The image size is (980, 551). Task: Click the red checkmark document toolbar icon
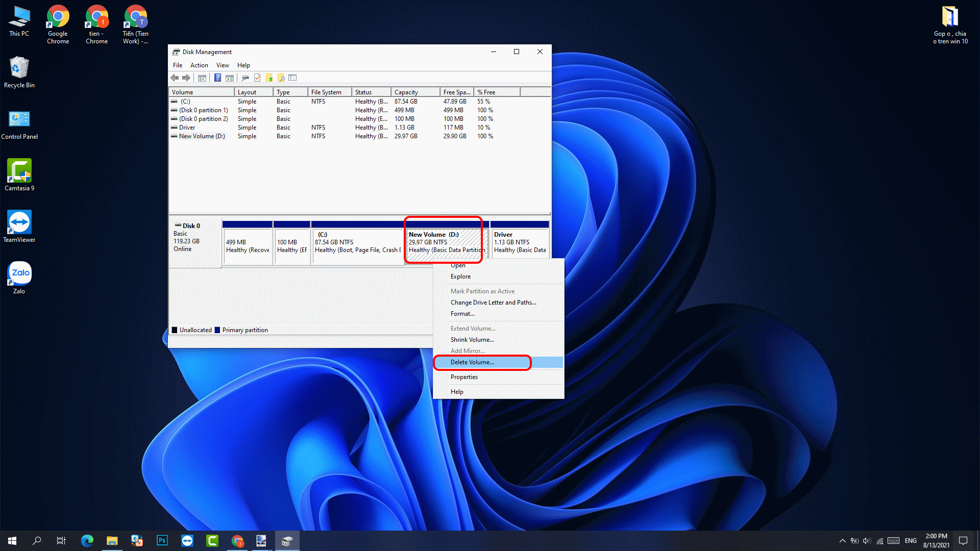(257, 78)
